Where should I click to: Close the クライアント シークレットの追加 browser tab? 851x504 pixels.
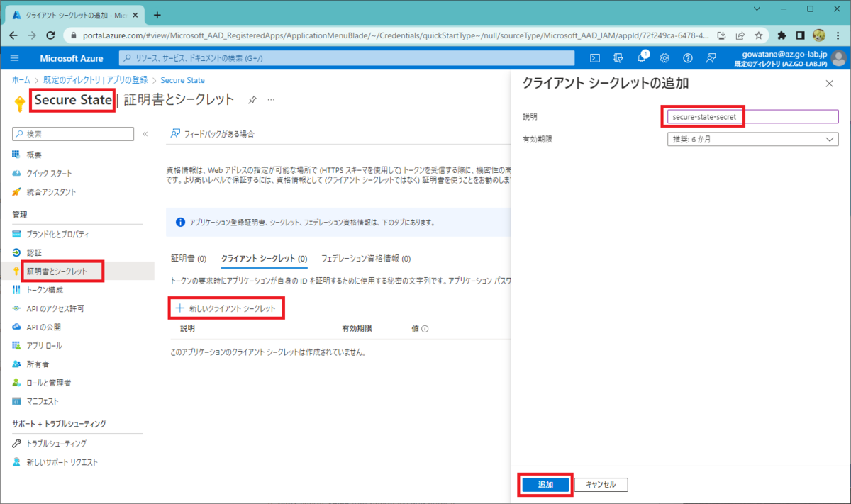[x=137, y=14]
